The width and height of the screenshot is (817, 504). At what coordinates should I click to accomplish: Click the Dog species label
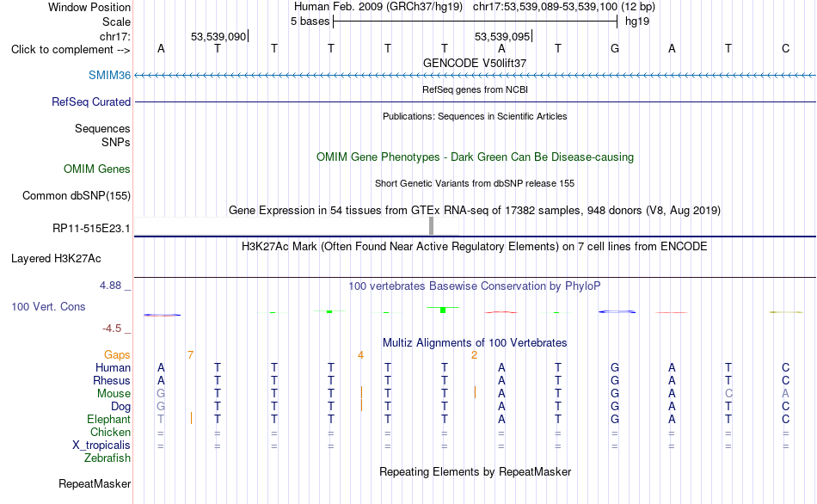click(x=121, y=407)
